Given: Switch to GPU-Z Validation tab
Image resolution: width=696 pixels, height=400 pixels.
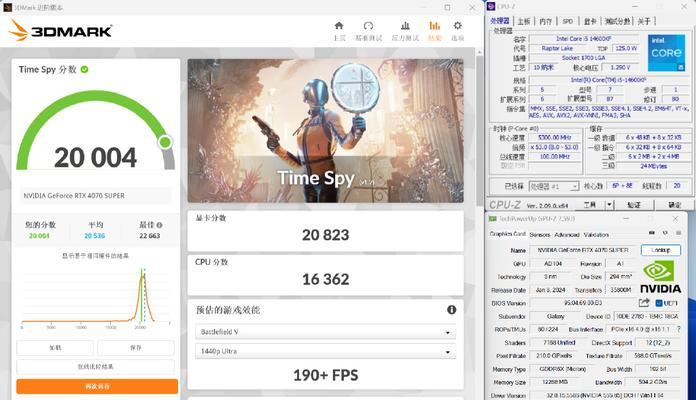Looking at the screenshot, I should [x=596, y=234].
